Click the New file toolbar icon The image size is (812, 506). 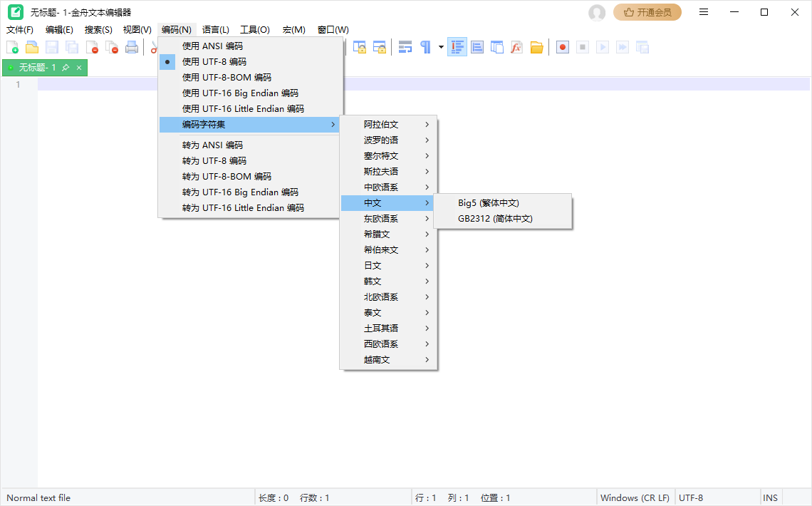[x=12, y=47]
